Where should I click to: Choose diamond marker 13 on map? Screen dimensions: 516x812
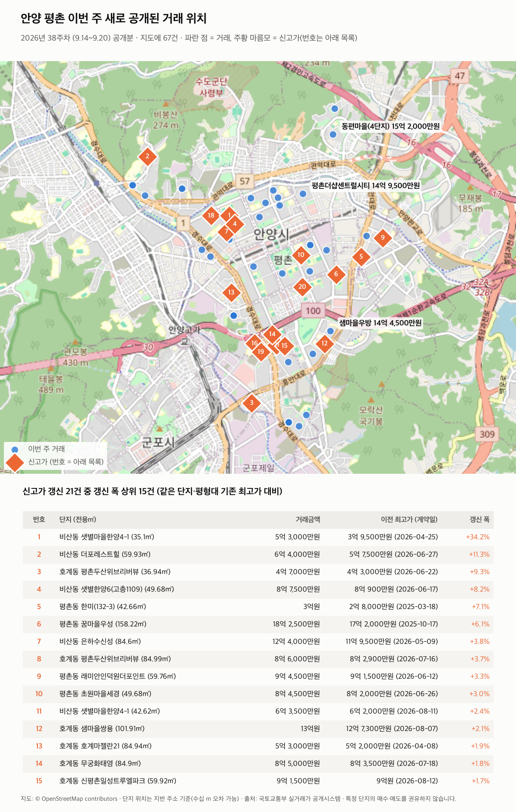231,293
